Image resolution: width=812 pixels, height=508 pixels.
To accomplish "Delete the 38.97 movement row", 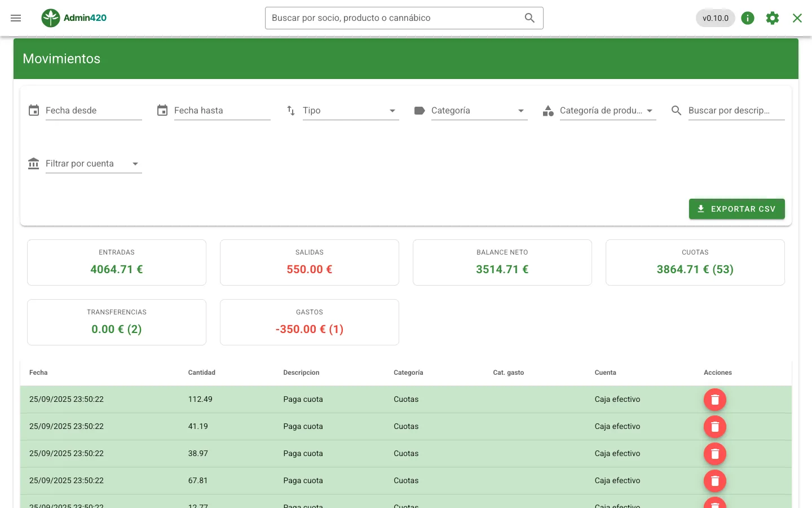I will click(715, 454).
